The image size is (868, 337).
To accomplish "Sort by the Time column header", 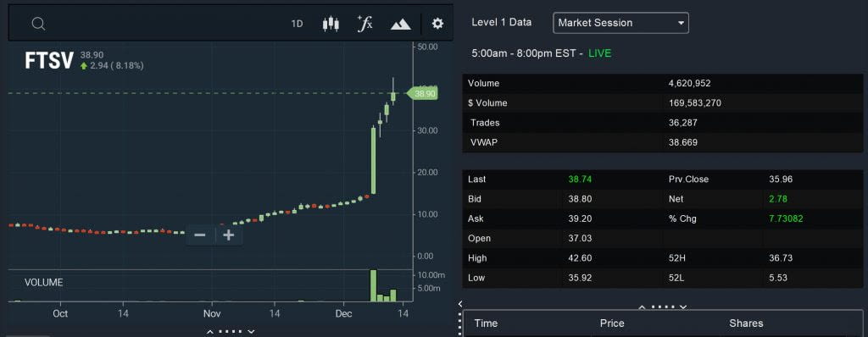I will [x=486, y=323].
